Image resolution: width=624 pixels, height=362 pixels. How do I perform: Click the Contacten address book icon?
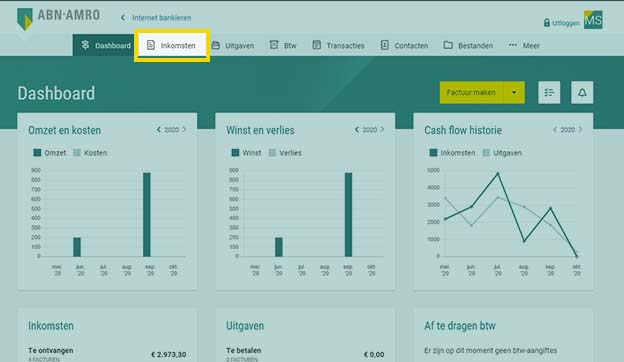(384, 45)
